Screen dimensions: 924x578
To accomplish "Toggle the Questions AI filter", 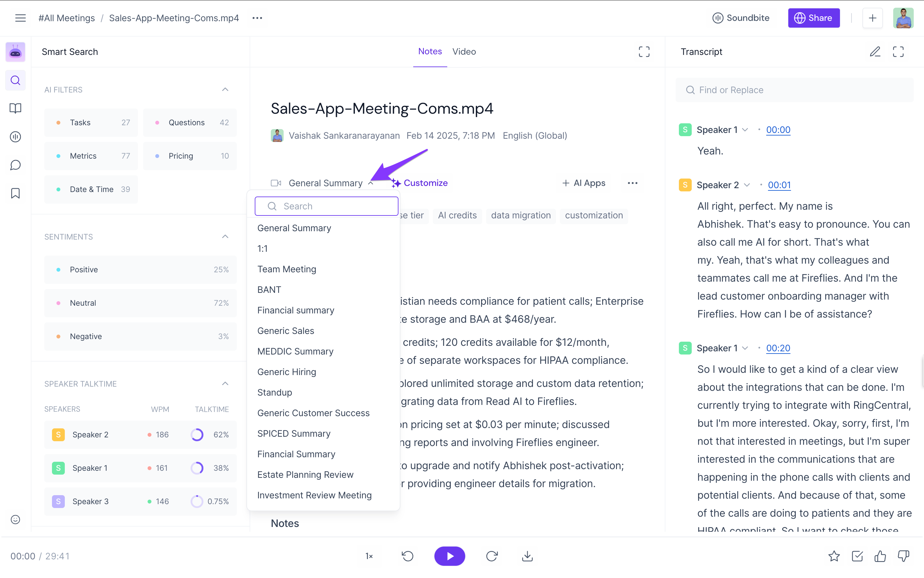I will (190, 122).
